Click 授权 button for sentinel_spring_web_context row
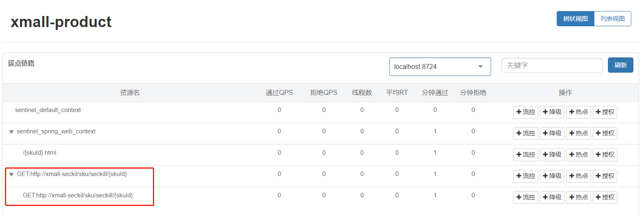This screenshot has height=215, width=644. 605,133
